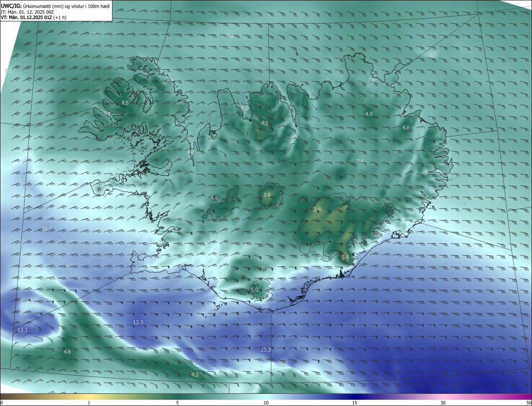Click the 1 tick on the colour scale
532x406 pixels.
(x=89, y=403)
